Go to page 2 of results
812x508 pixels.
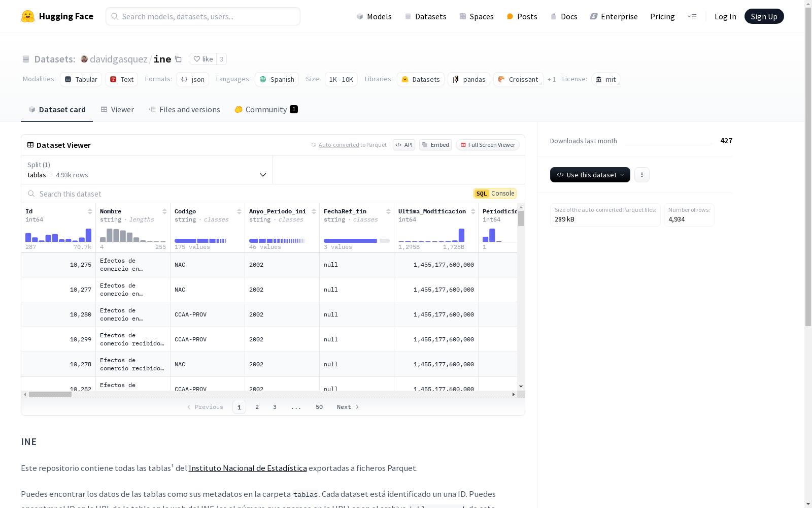(257, 407)
